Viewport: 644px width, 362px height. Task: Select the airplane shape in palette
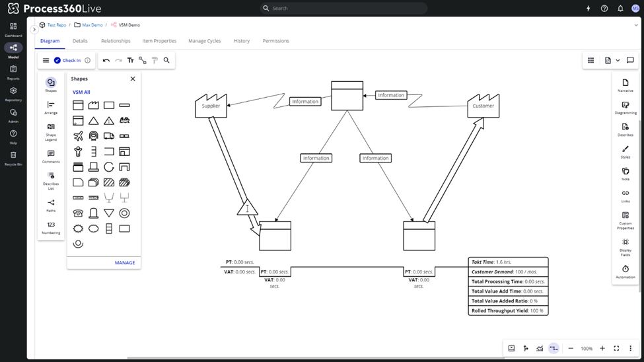pyautogui.click(x=78, y=136)
